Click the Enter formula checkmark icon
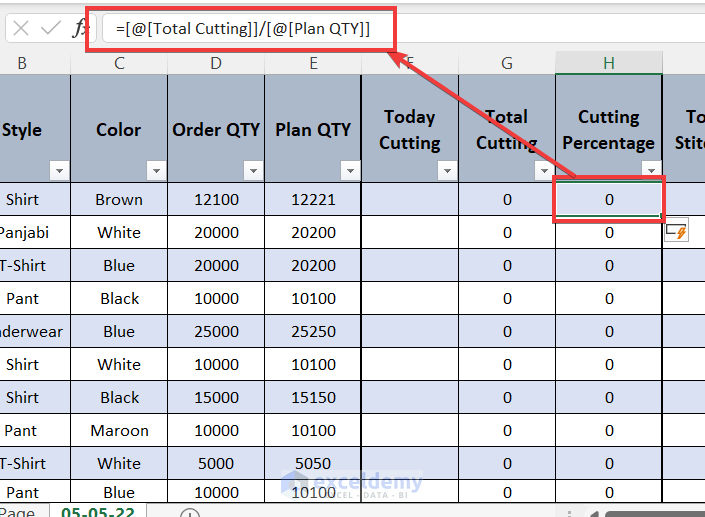 pyautogui.click(x=50, y=29)
